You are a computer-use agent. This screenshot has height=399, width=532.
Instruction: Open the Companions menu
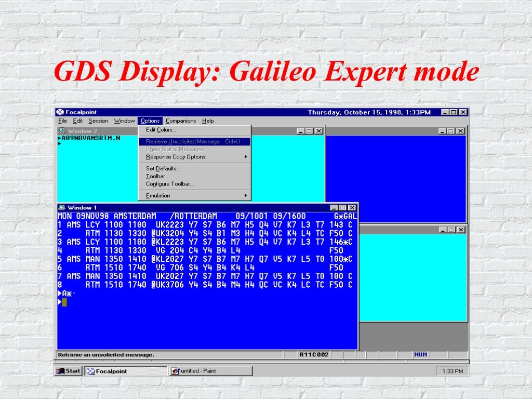pos(181,121)
